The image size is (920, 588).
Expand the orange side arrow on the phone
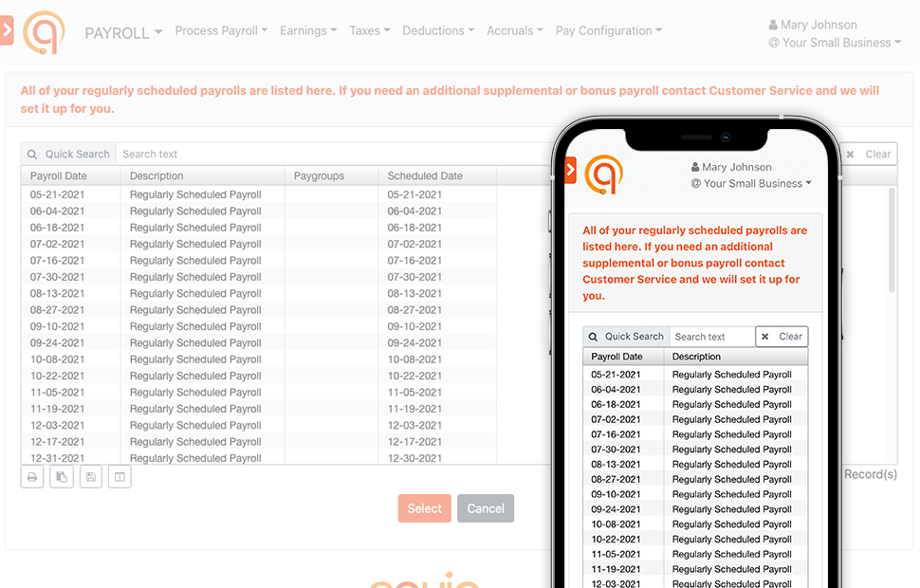point(570,170)
